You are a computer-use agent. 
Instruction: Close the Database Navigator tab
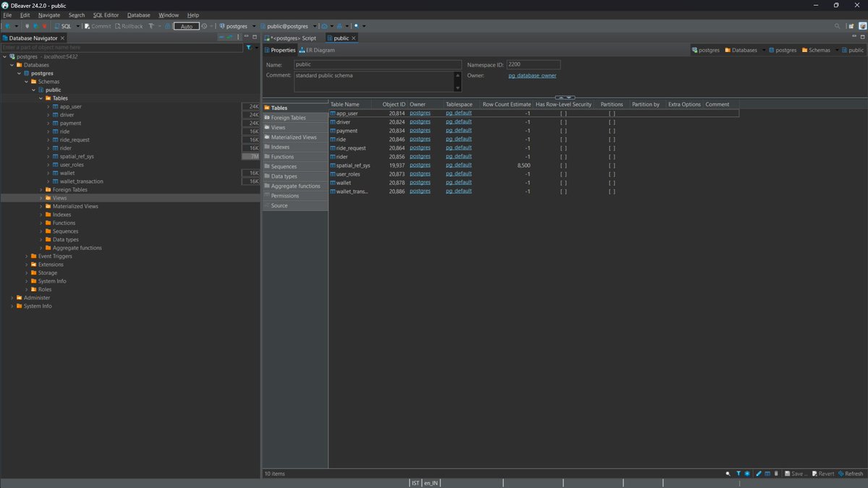click(x=62, y=38)
